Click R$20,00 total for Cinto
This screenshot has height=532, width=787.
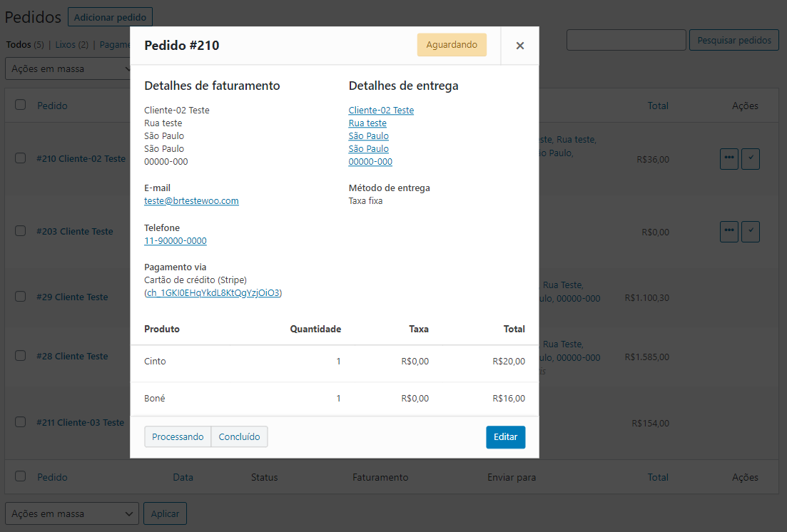[509, 362]
